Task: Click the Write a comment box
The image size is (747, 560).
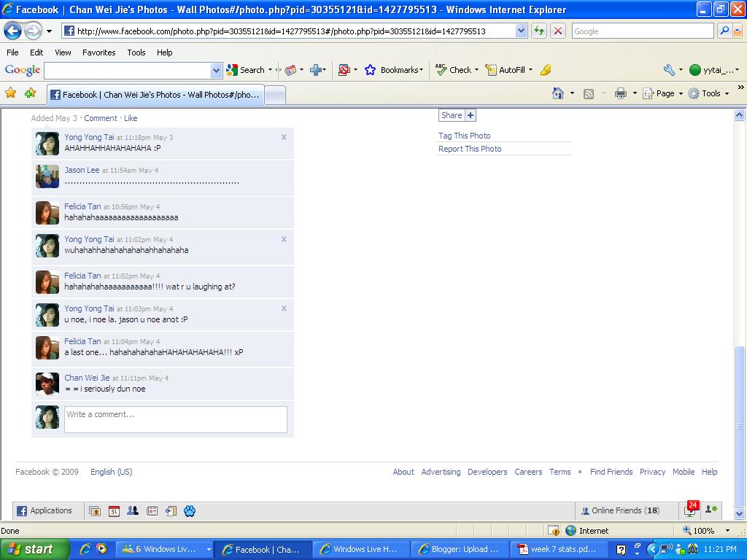Action: tap(176, 419)
